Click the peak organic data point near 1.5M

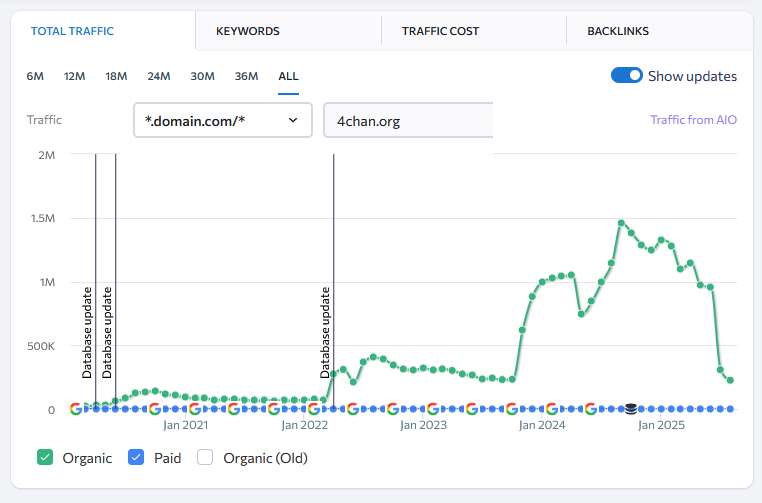621,223
